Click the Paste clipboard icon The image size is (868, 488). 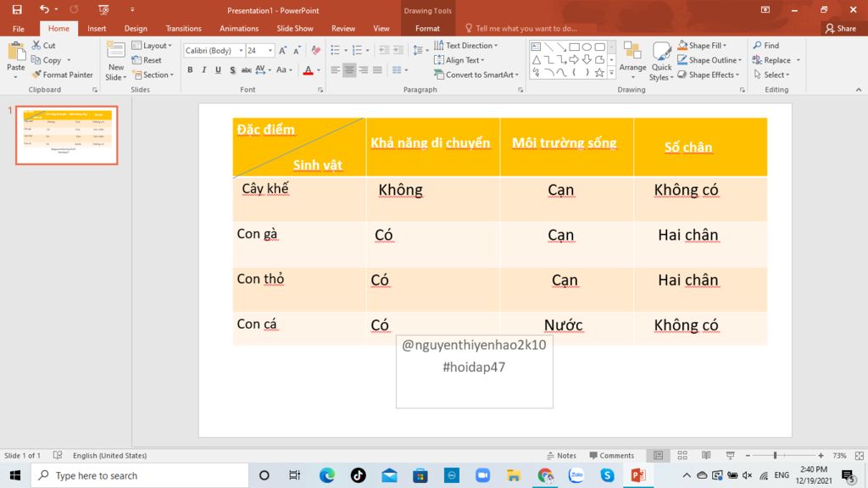coord(15,52)
